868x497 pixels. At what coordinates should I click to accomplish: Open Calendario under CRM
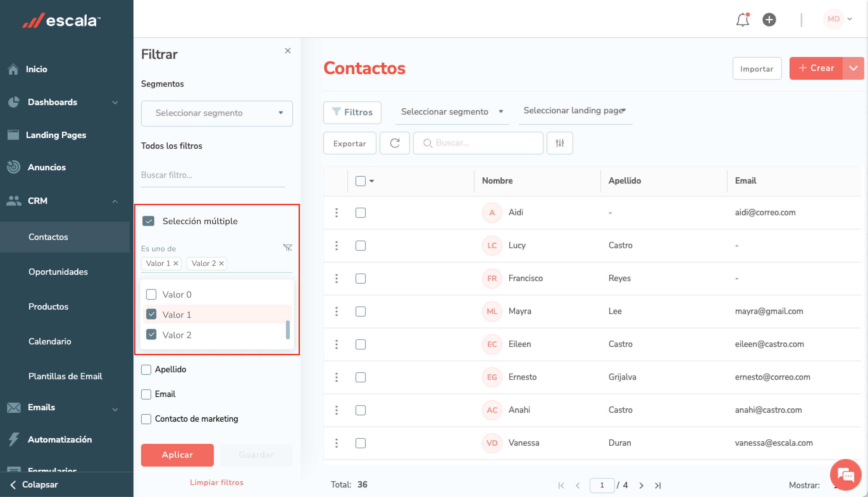[50, 341]
